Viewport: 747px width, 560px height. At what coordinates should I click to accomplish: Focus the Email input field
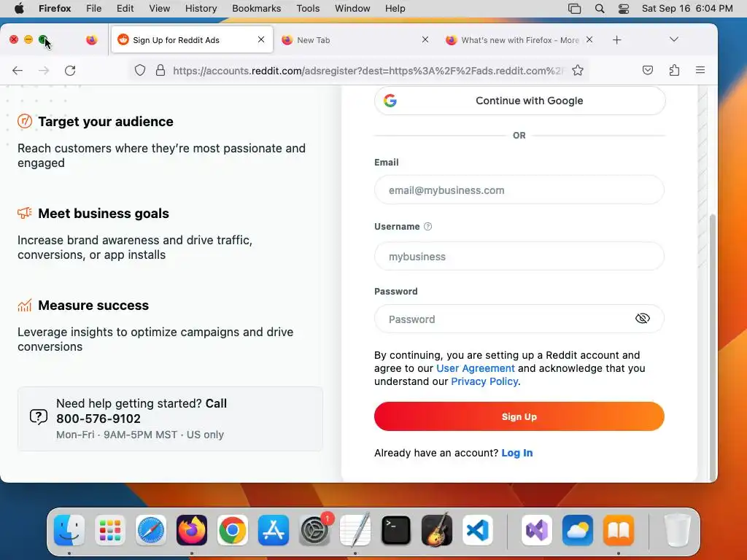coord(519,190)
